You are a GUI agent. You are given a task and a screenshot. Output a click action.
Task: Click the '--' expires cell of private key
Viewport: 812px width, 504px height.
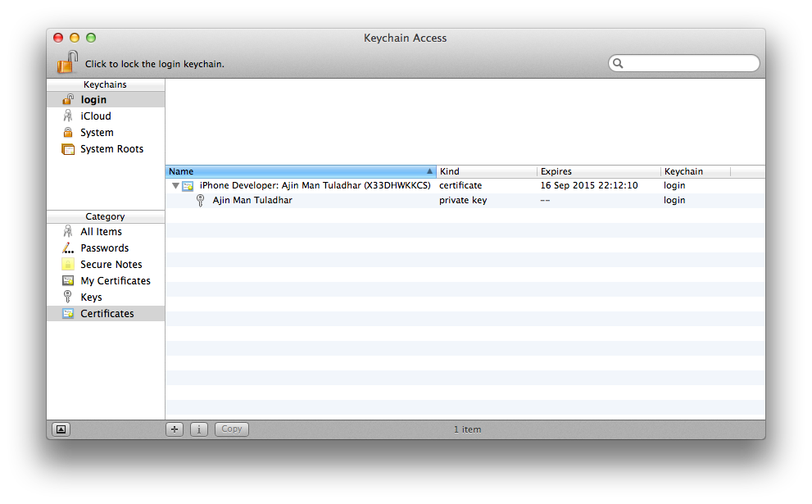[x=545, y=201]
